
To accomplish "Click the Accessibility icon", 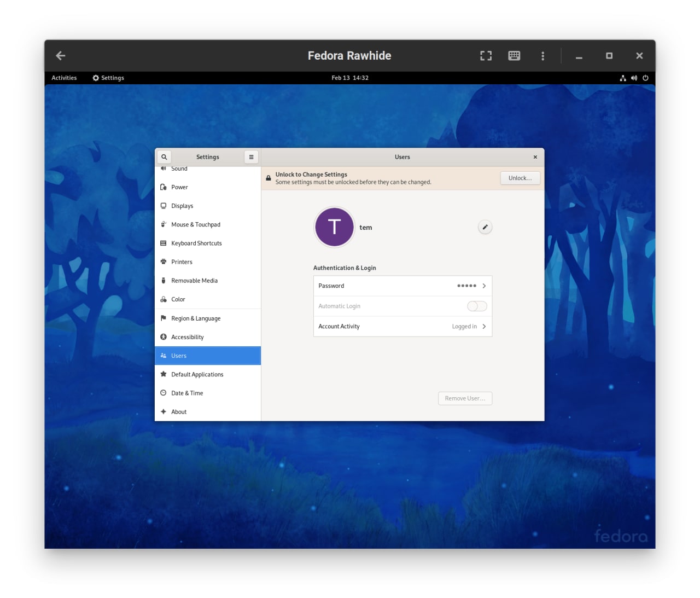I will pos(164,337).
